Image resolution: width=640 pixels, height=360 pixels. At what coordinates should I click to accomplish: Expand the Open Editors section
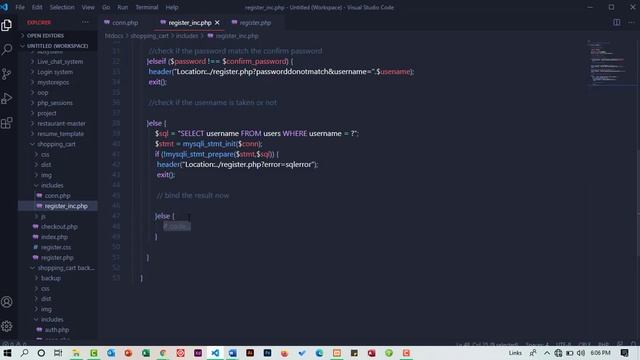point(45,36)
